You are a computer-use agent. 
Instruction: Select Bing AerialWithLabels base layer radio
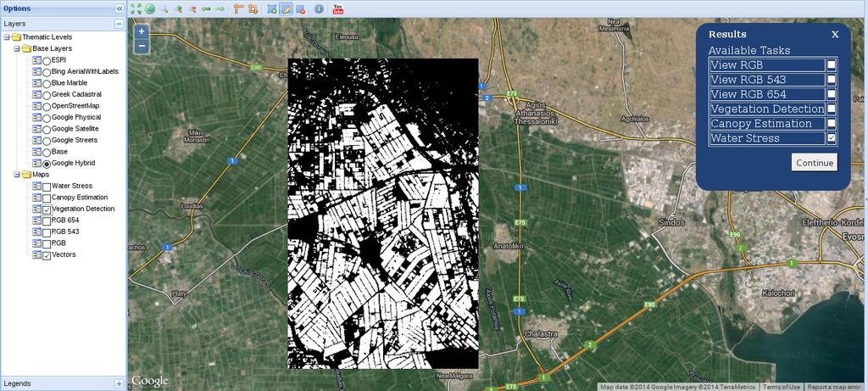(x=47, y=72)
